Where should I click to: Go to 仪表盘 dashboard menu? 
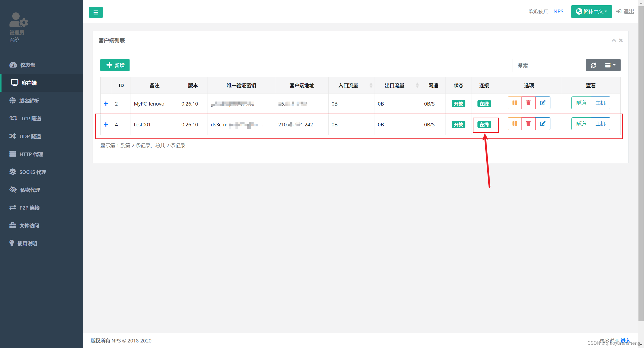pos(27,65)
